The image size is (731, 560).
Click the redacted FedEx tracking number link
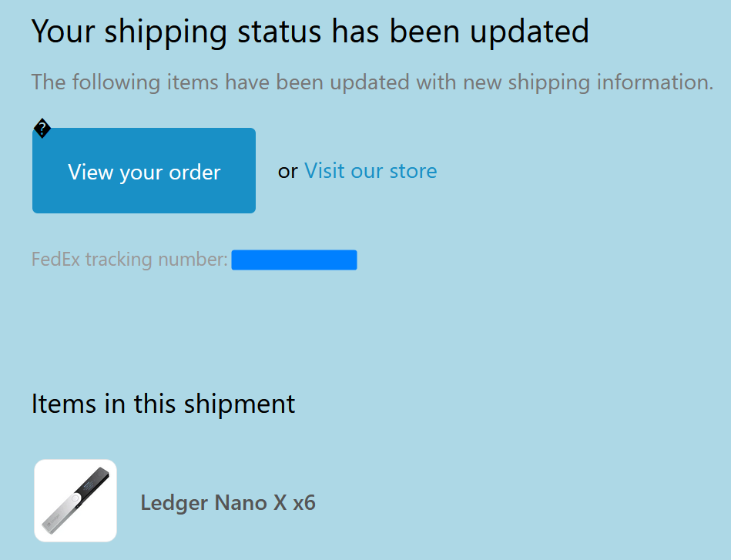coord(294,260)
